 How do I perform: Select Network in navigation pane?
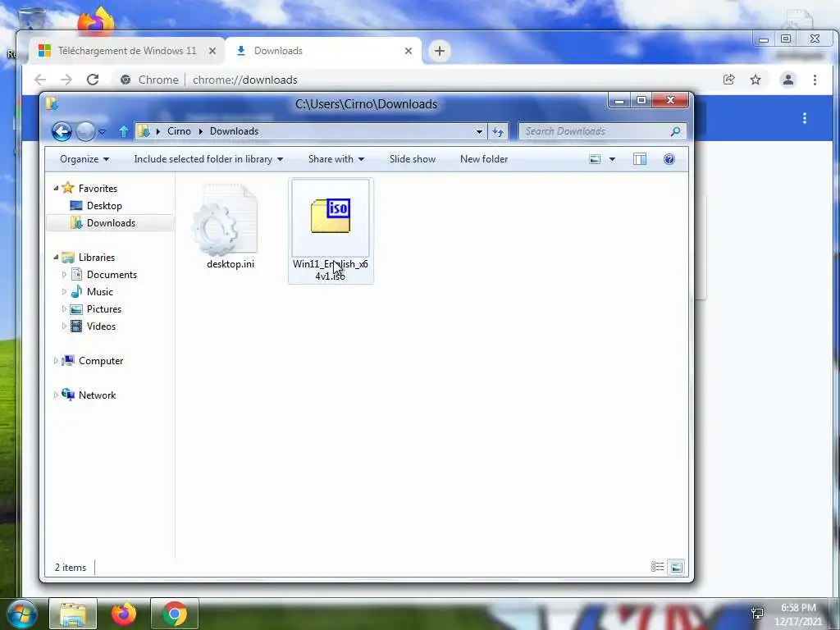click(97, 395)
